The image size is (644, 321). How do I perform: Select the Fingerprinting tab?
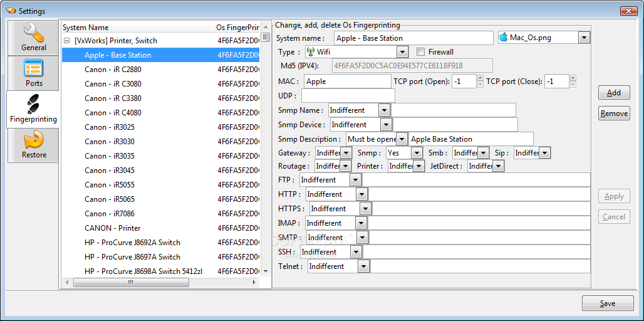coord(33,109)
